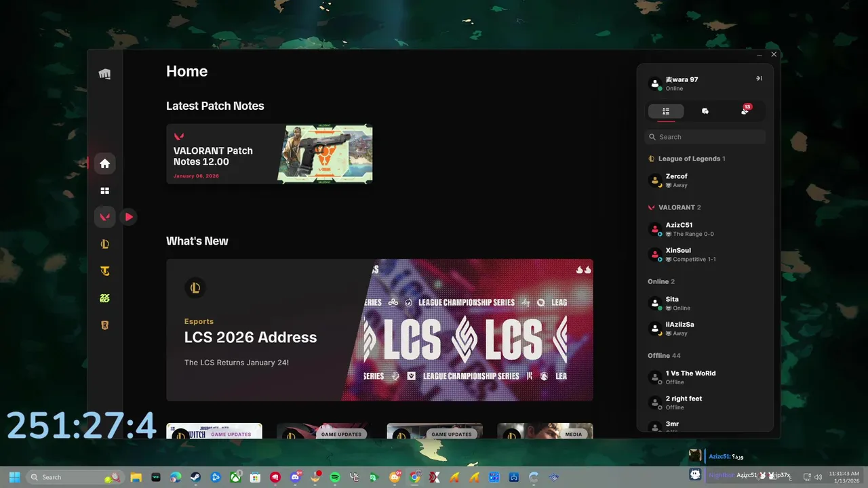868x488 pixels.
Task: Select friend iiAziizSa
Action: (705, 329)
